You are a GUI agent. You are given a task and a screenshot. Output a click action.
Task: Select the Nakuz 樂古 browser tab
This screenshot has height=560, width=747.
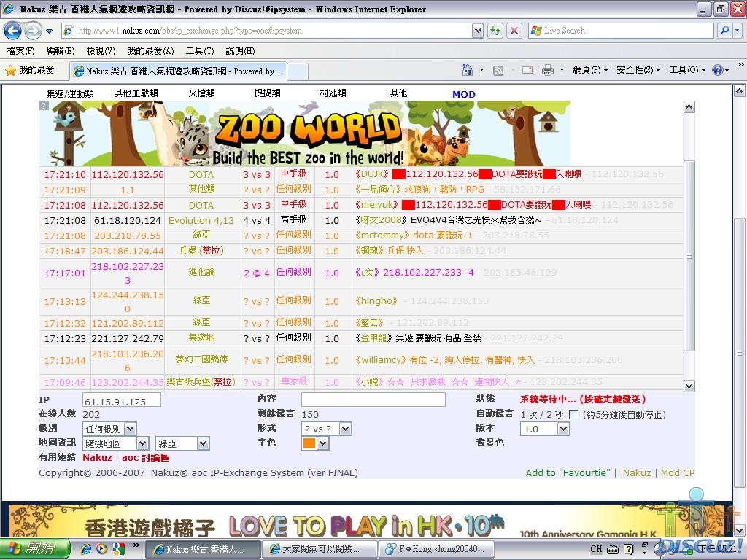[x=178, y=71]
